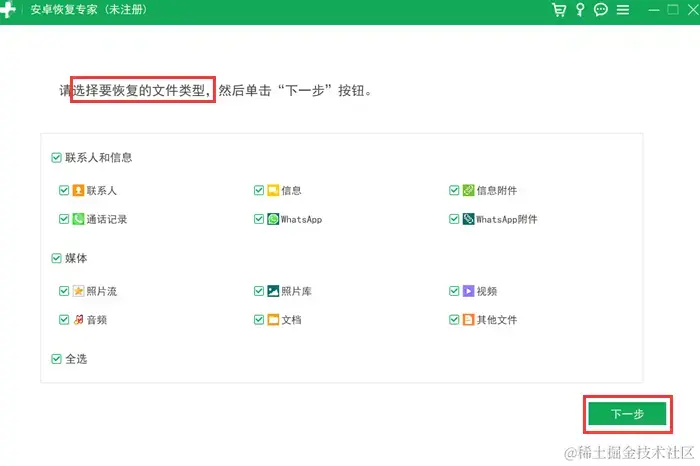Click the 视频 play icon
Screen dimensions: 700x466
tap(468, 291)
